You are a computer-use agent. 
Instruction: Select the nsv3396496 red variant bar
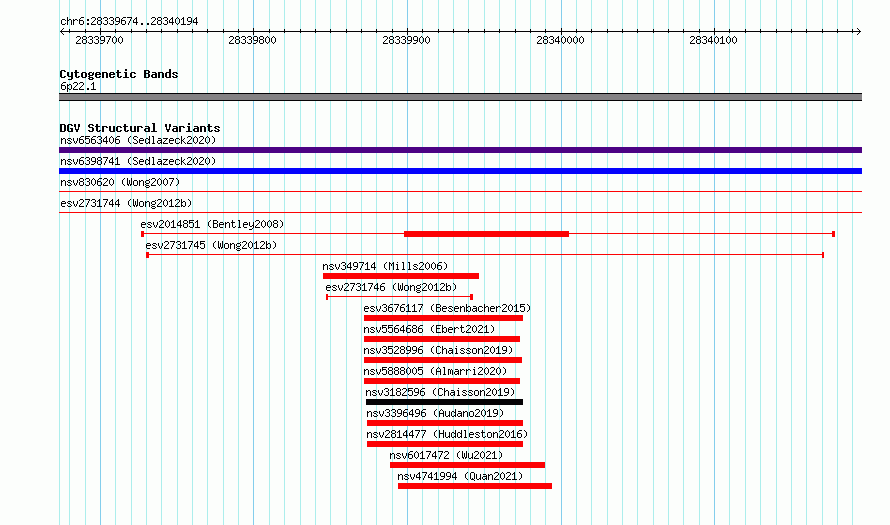click(445, 423)
